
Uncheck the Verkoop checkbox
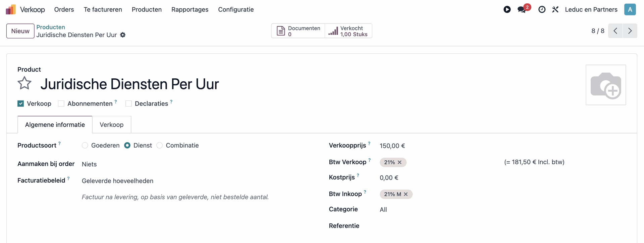coord(21,104)
